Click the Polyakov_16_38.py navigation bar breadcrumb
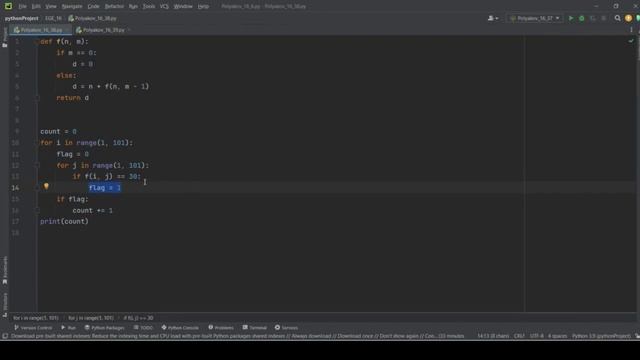The image size is (640, 360). coord(92,18)
